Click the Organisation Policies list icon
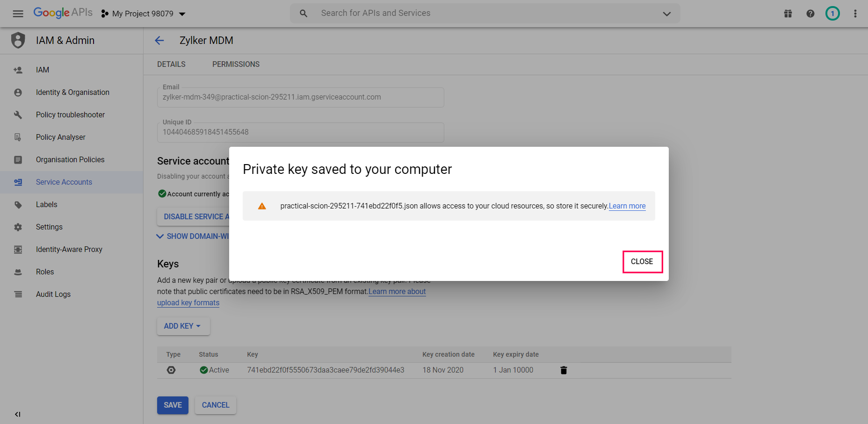Screen dimensions: 868x424 (18, 160)
